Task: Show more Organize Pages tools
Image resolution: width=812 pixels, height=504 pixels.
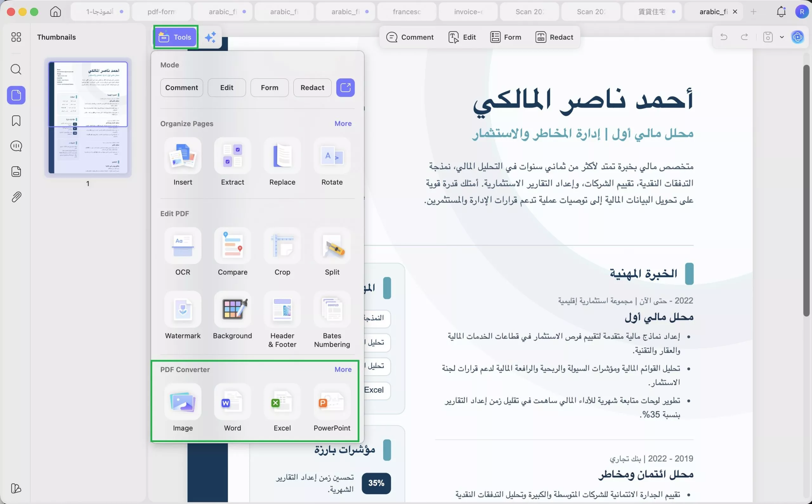Action: pyautogui.click(x=343, y=124)
